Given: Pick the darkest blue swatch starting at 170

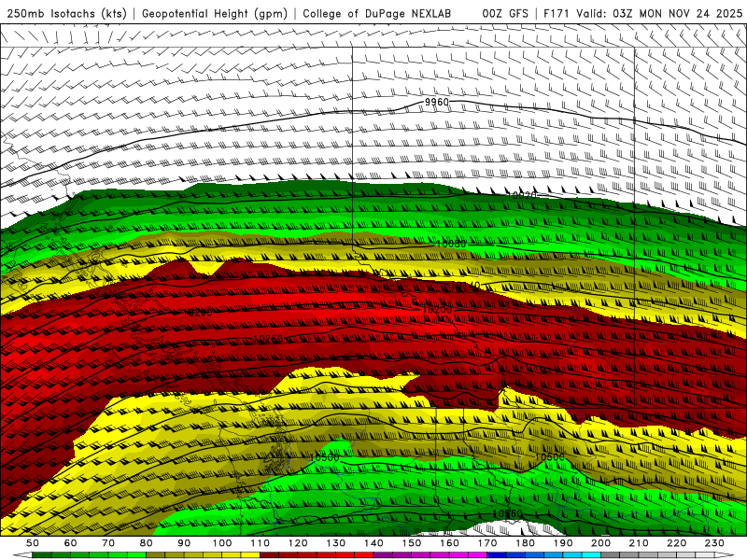Looking at the screenshot, I should click(x=497, y=555).
